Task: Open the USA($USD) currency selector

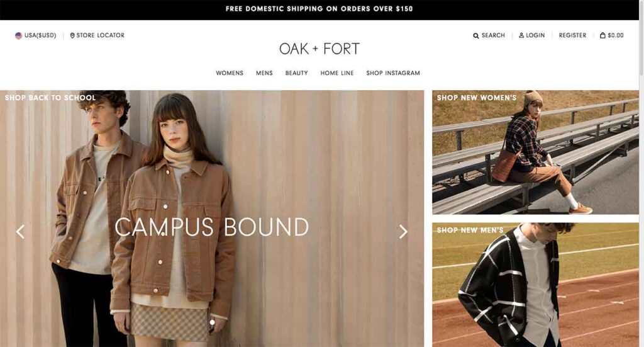Action: click(x=36, y=35)
